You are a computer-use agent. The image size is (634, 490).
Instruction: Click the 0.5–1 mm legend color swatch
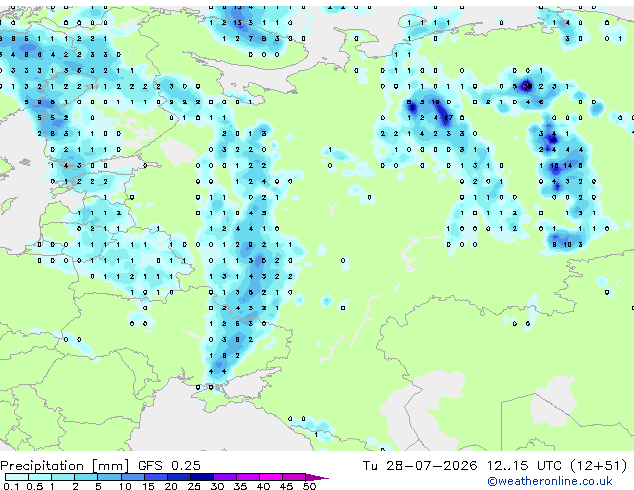pos(40,477)
